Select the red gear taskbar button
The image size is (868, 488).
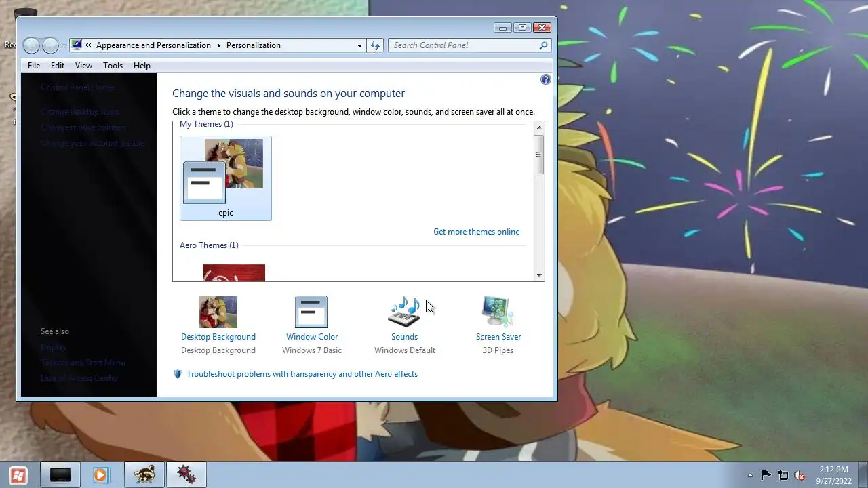click(186, 475)
